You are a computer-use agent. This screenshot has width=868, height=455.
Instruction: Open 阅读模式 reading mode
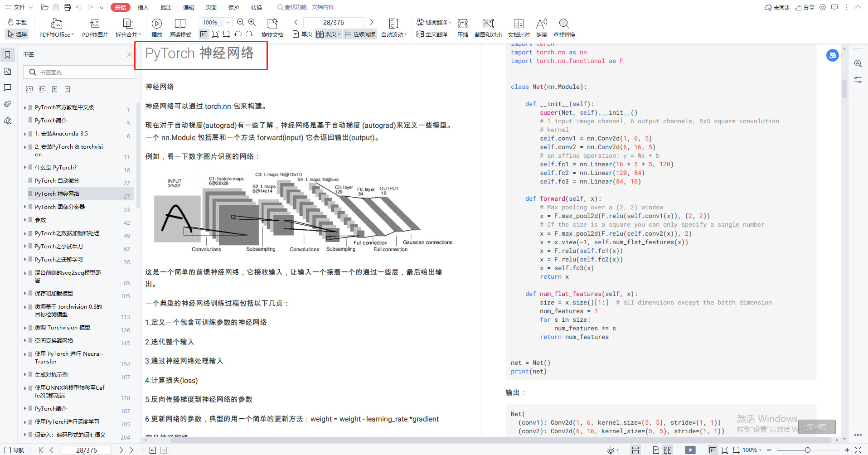point(180,28)
